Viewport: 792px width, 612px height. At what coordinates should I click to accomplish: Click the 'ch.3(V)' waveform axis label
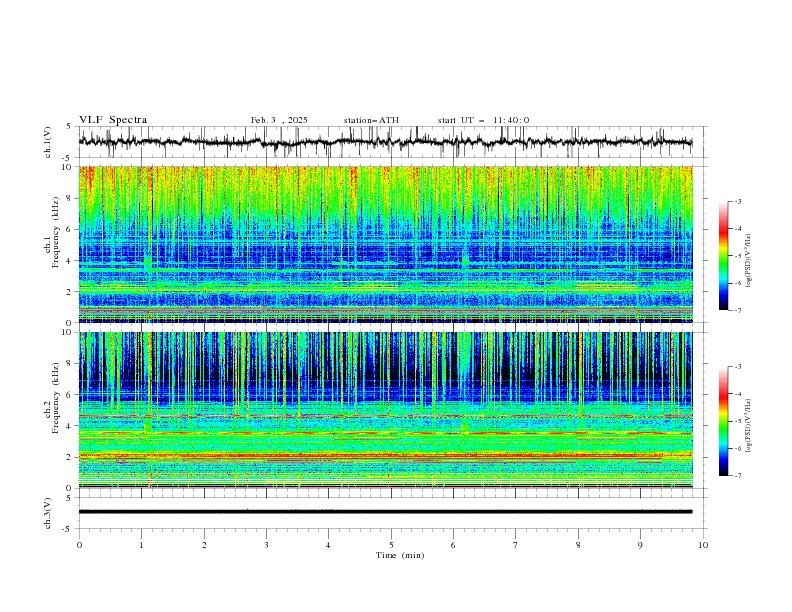(x=48, y=513)
